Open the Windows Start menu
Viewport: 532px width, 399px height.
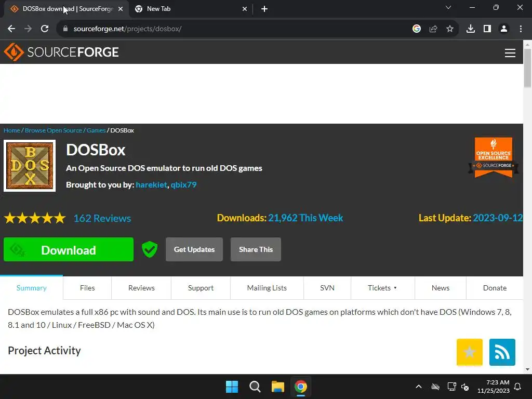click(232, 387)
